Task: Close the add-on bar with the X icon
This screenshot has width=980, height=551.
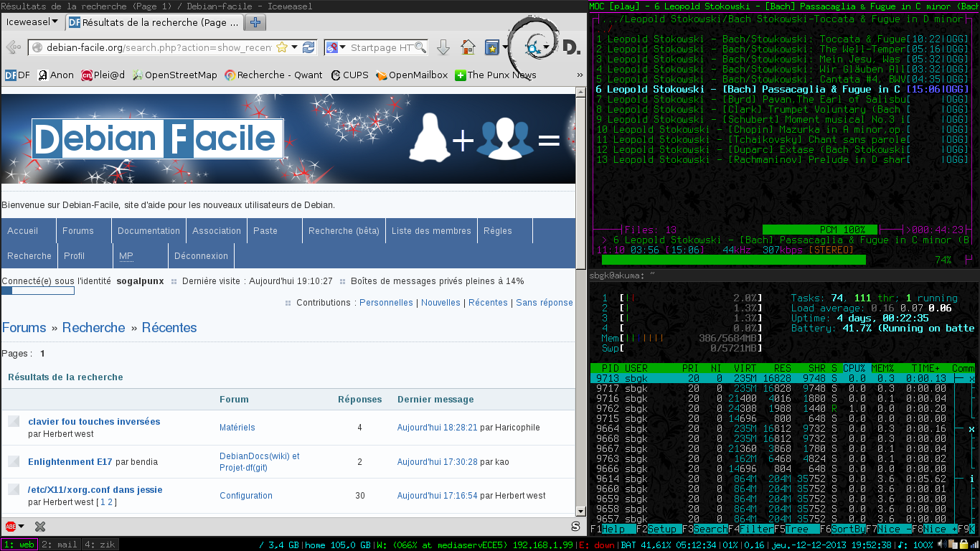Action: 40,527
